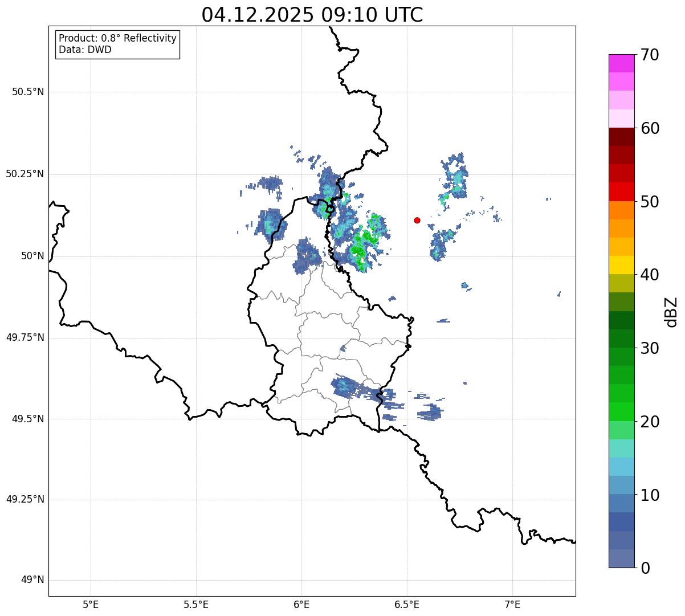The height and width of the screenshot is (616, 685).
Task: Click the colorbar value 0
Action: click(645, 568)
